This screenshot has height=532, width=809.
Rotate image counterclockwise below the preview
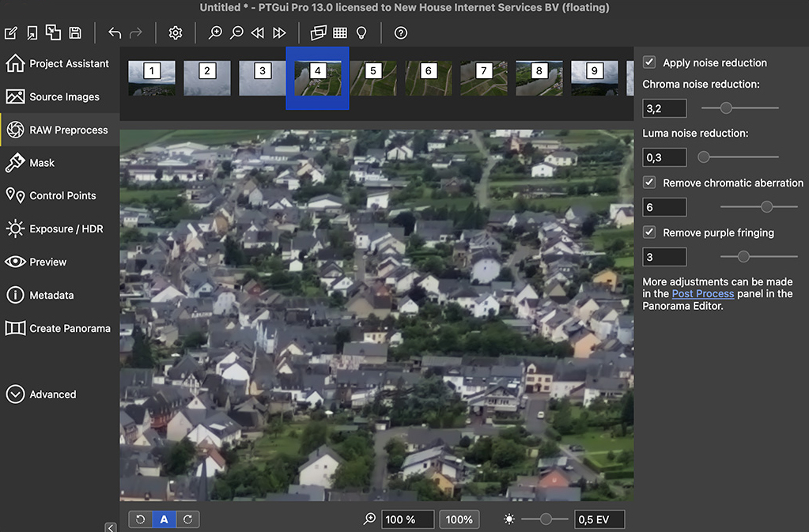coord(141,519)
